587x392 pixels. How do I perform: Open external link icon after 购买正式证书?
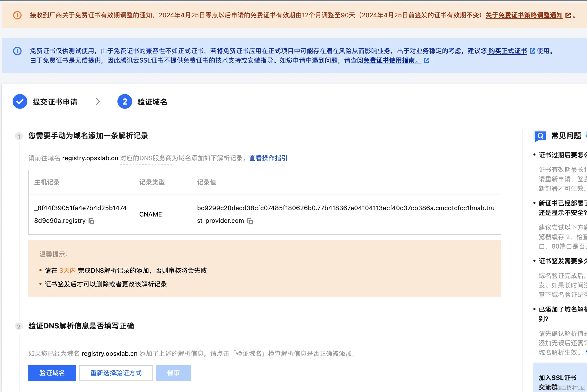pyautogui.click(x=532, y=51)
